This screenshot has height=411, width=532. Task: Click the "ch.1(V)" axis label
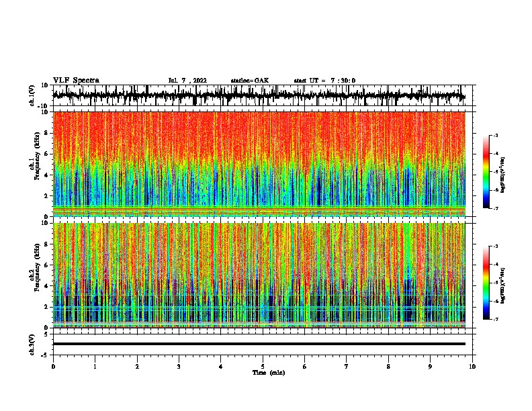coord(32,95)
